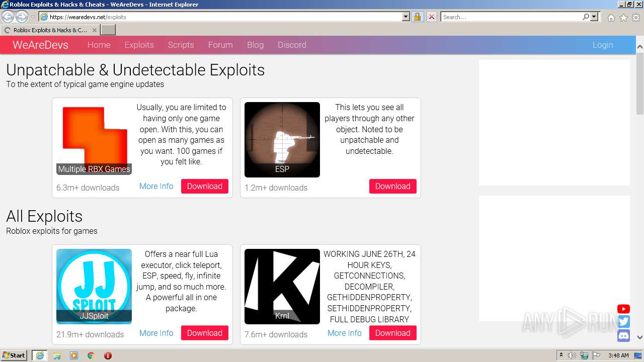Open More Info for Multiple RBX Games
The width and height of the screenshot is (644, 362).
pyautogui.click(x=156, y=186)
